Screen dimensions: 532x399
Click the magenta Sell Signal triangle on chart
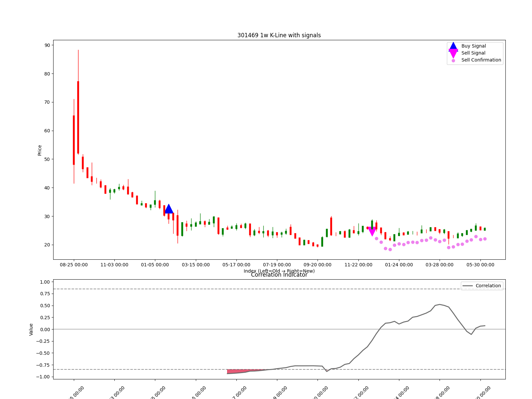tap(372, 232)
